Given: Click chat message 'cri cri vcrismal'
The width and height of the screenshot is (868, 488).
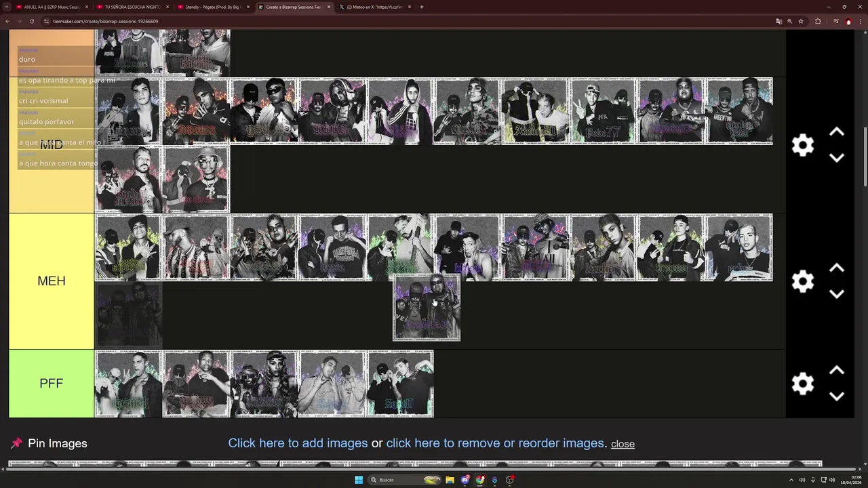Looking at the screenshot, I should click(43, 100).
